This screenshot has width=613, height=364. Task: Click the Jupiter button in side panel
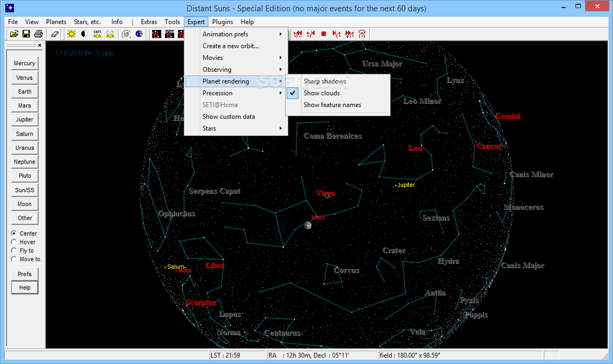click(25, 119)
